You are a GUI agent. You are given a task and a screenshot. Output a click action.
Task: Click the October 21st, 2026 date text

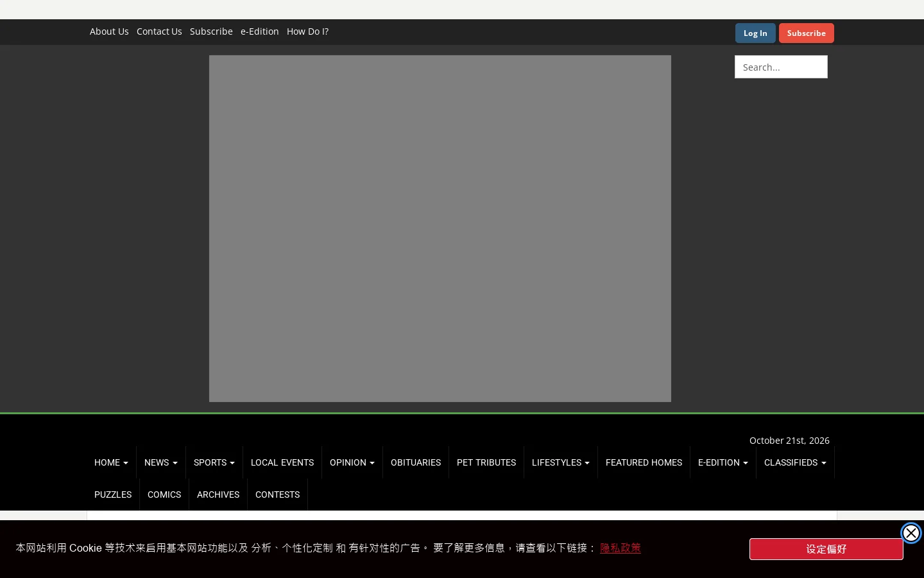click(x=789, y=441)
